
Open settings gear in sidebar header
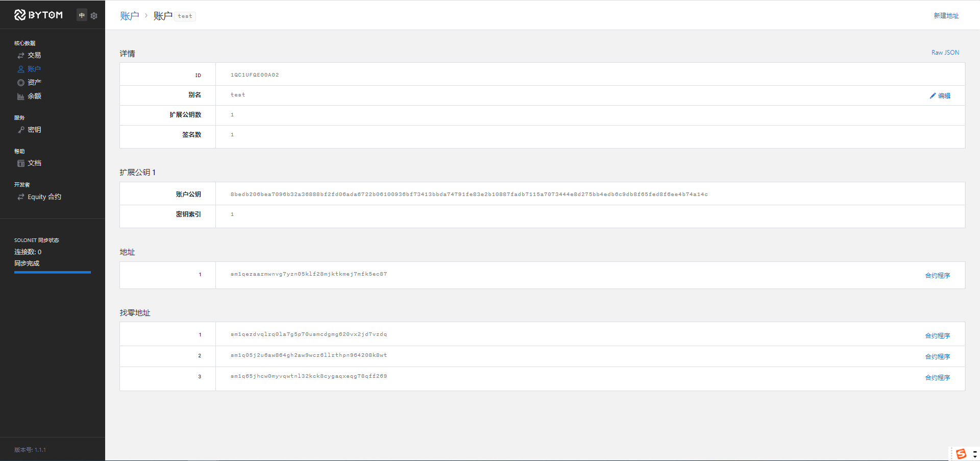pos(94,16)
